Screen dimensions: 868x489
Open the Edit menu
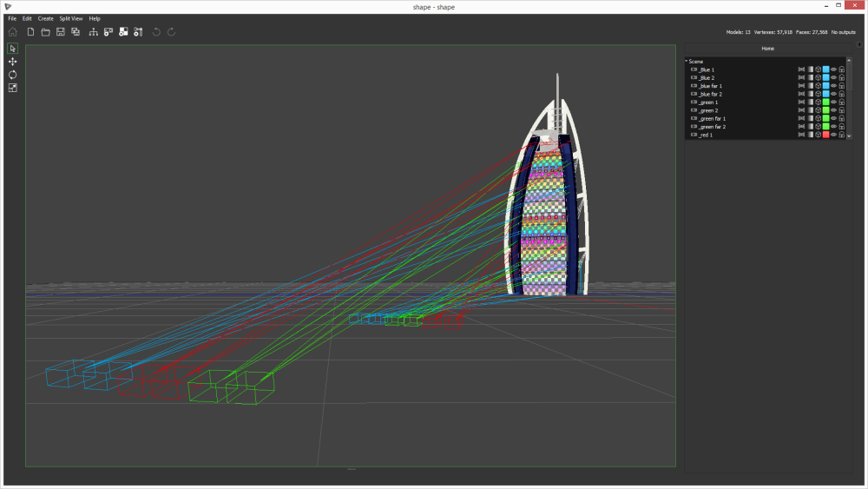(27, 18)
